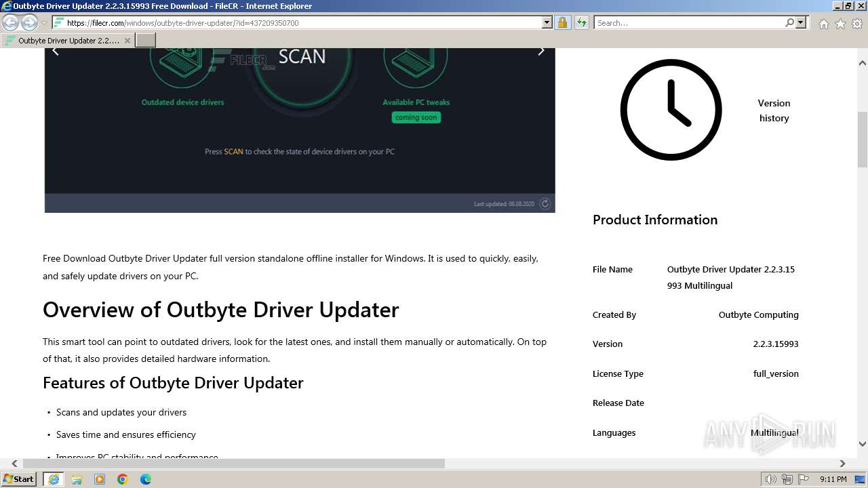Click the network tray icon
The height and width of the screenshot is (488, 868).
click(787, 479)
